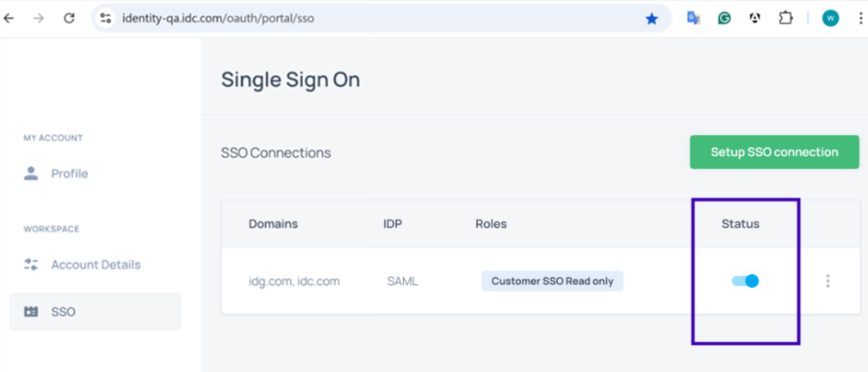Select the idg.com, idc.com domains cell
Image resolution: width=868 pixels, height=372 pixels.
point(294,281)
